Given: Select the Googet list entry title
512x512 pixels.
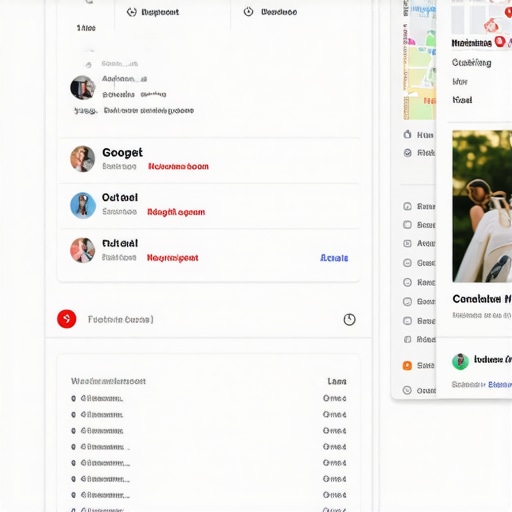Looking at the screenshot, I should 122,153.
